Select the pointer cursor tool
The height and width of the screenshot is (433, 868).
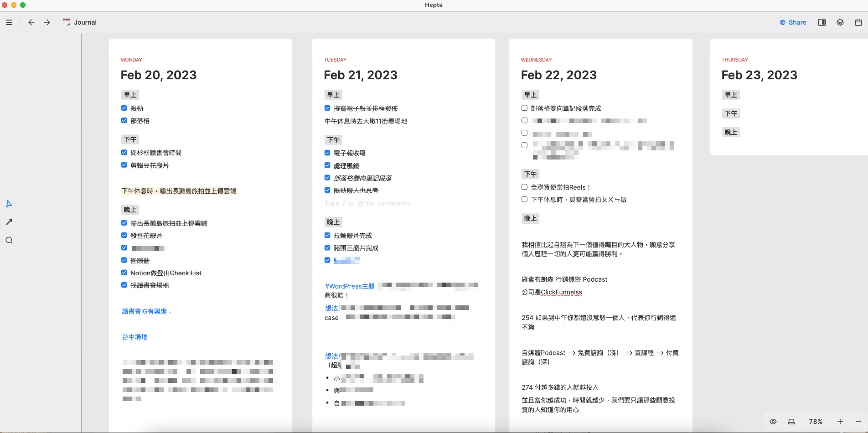tap(9, 204)
